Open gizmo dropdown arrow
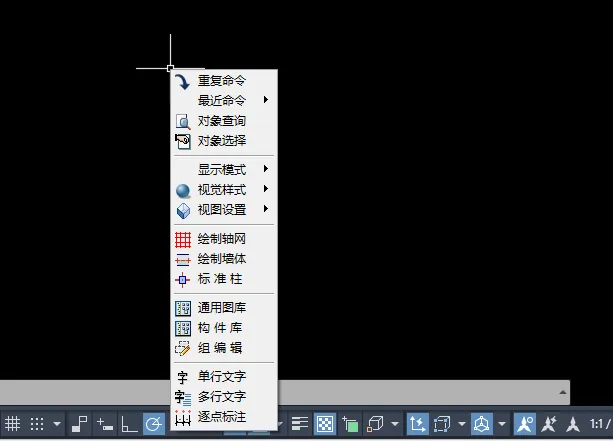The height and width of the screenshot is (441, 613). [502, 424]
